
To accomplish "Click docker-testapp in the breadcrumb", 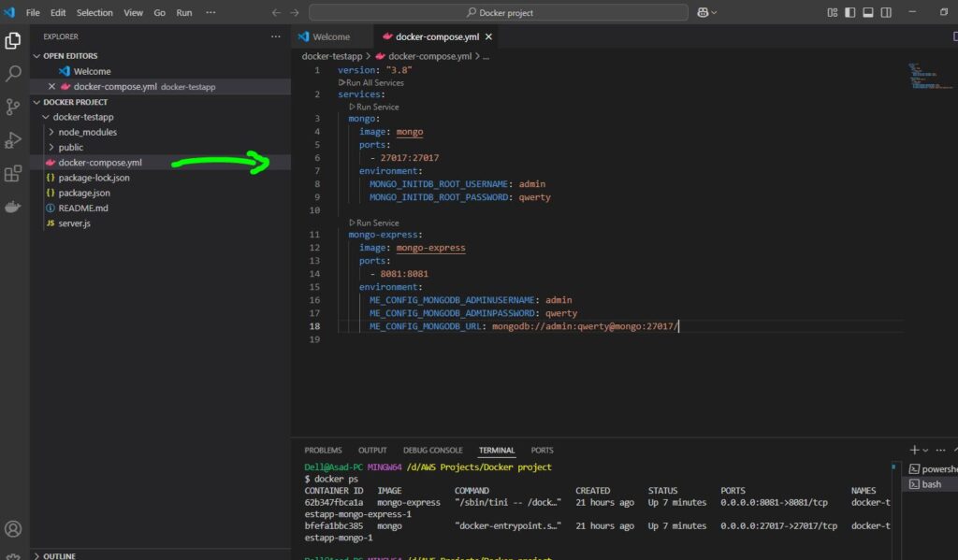I will pos(332,56).
